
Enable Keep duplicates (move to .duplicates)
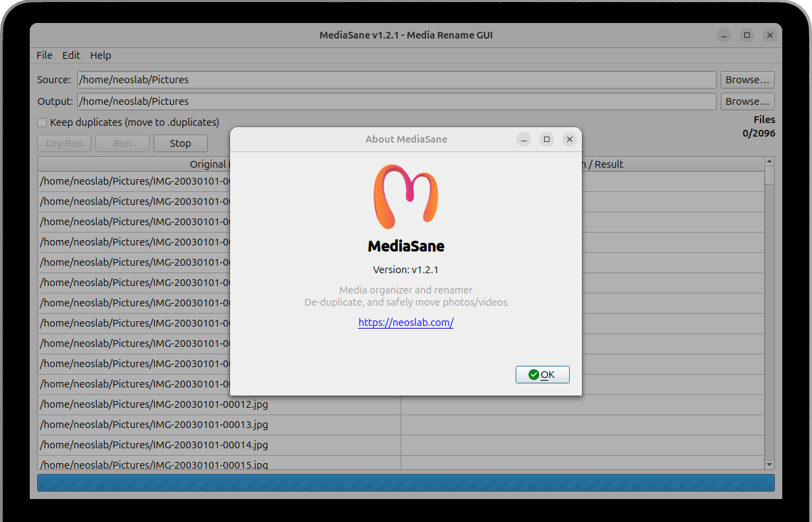pyautogui.click(x=41, y=122)
